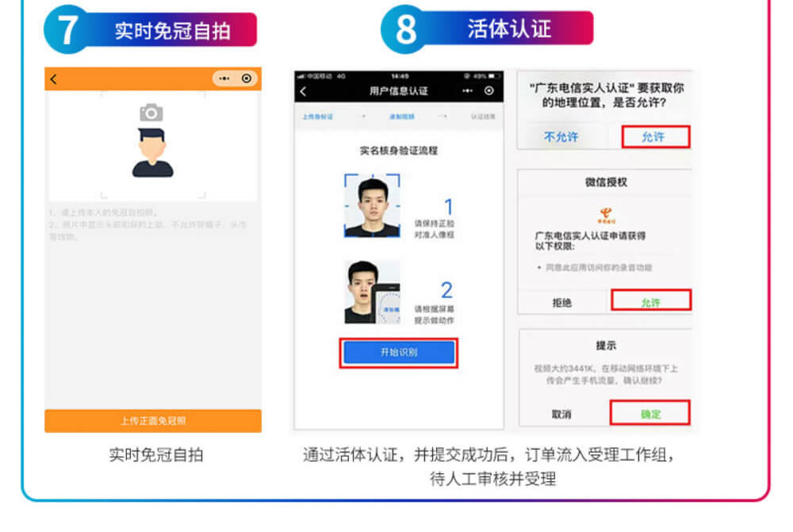Click face photo for step 1

(x=372, y=206)
